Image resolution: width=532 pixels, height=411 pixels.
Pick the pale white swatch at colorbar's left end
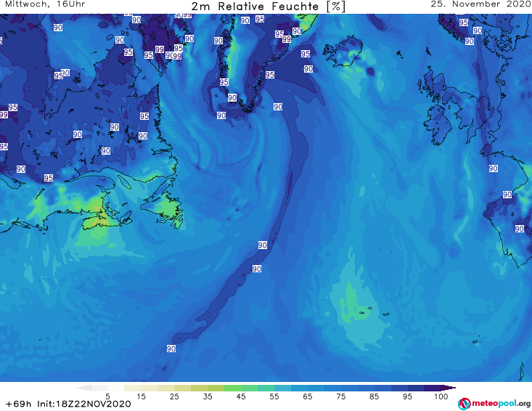click(x=83, y=388)
